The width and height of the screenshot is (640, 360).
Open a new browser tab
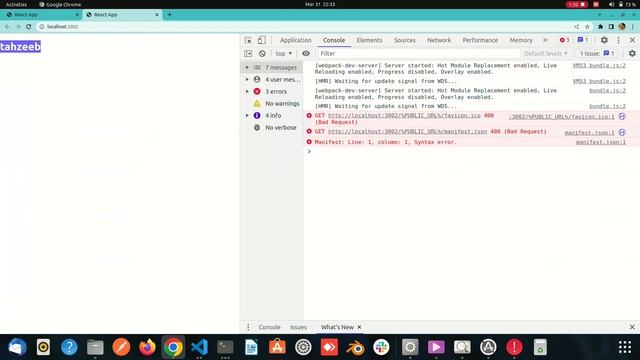coord(169,15)
